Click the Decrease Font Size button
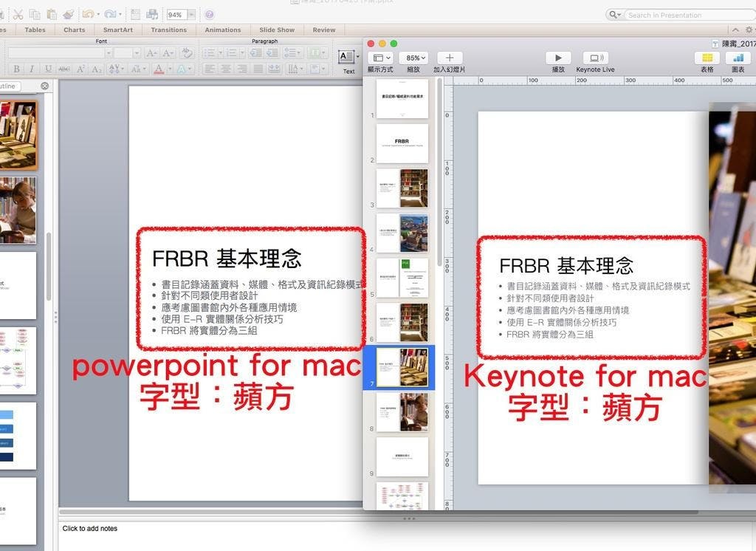 tap(168, 52)
